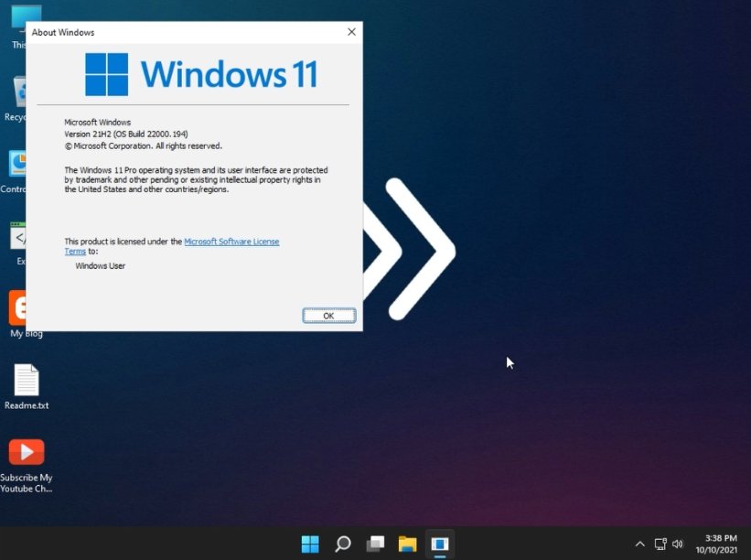Viewport: 751px width, 560px height.
Task: Open the network icon in system tray
Action: 660,544
